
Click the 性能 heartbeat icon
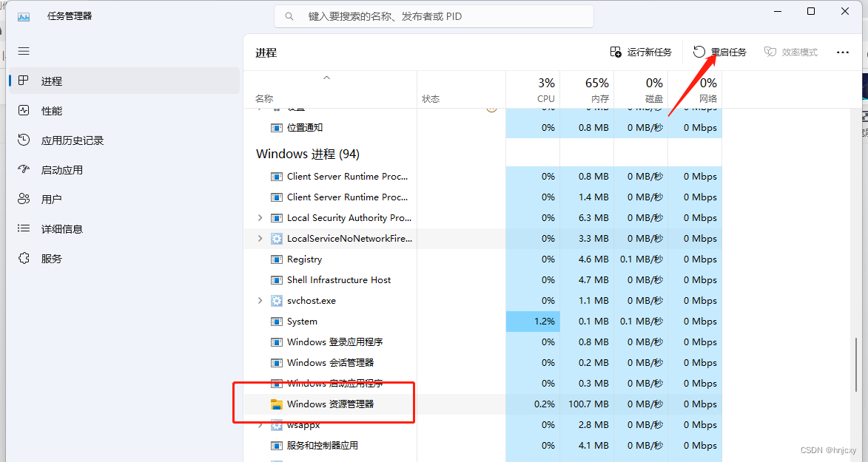click(x=23, y=110)
